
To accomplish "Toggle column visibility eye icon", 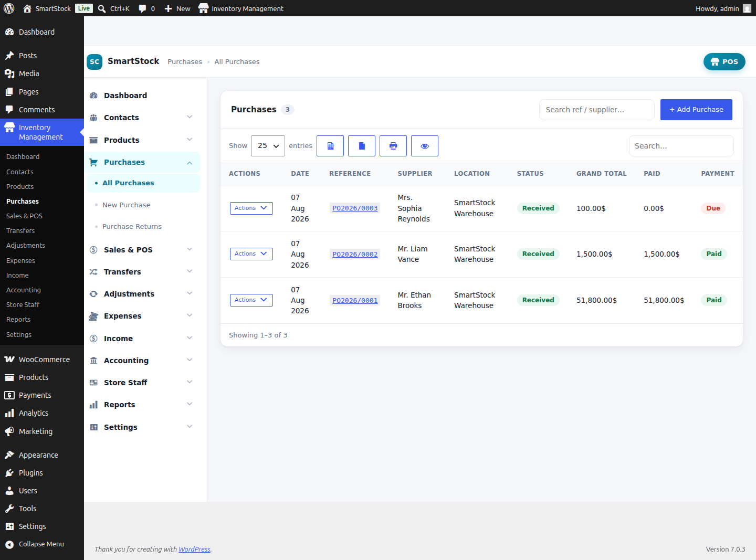I will tap(425, 146).
